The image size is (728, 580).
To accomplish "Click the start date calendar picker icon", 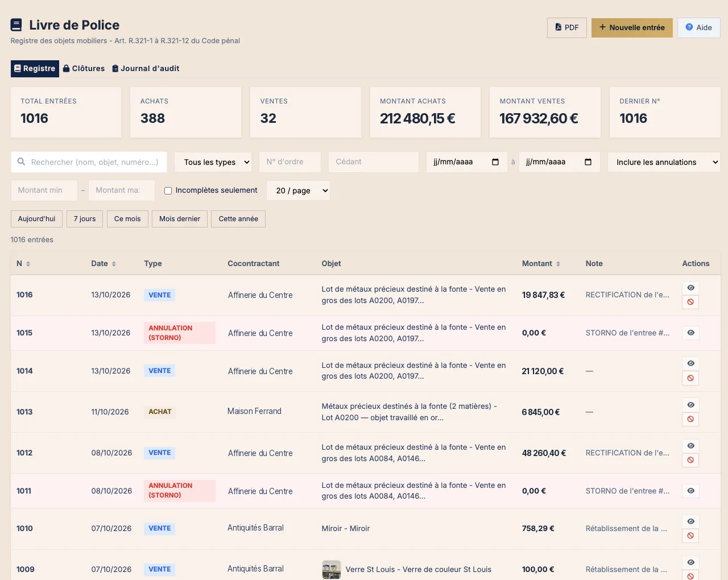I will pos(495,162).
